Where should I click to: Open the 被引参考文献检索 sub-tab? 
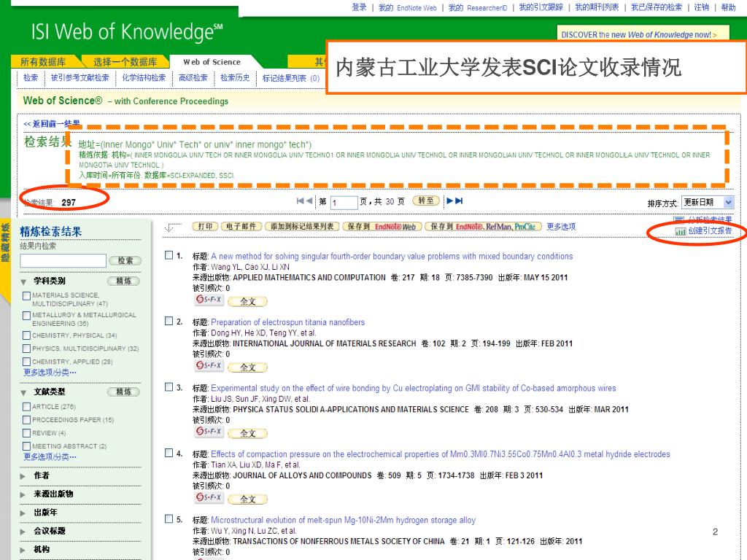coord(80,77)
